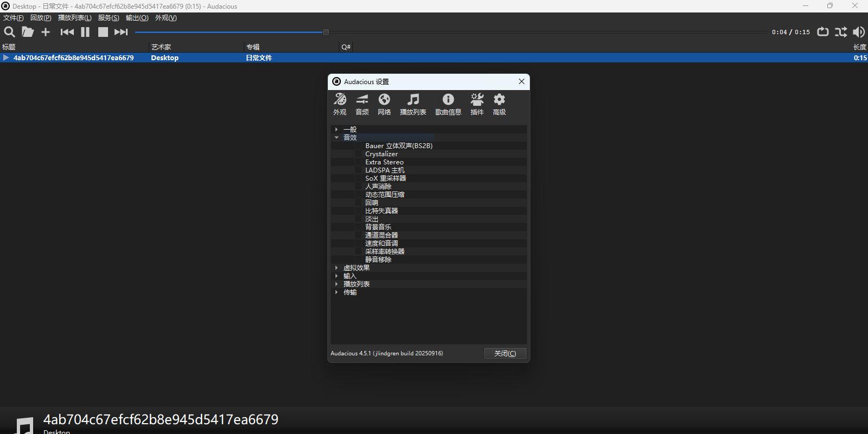The width and height of the screenshot is (868, 434).
Task: Click the 关闭 button in settings
Action: click(505, 354)
